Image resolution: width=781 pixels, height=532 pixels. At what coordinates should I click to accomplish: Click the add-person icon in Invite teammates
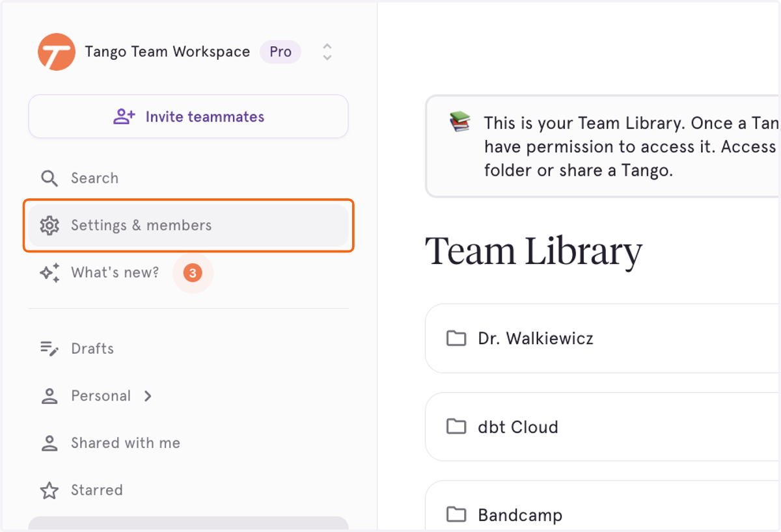[124, 116]
